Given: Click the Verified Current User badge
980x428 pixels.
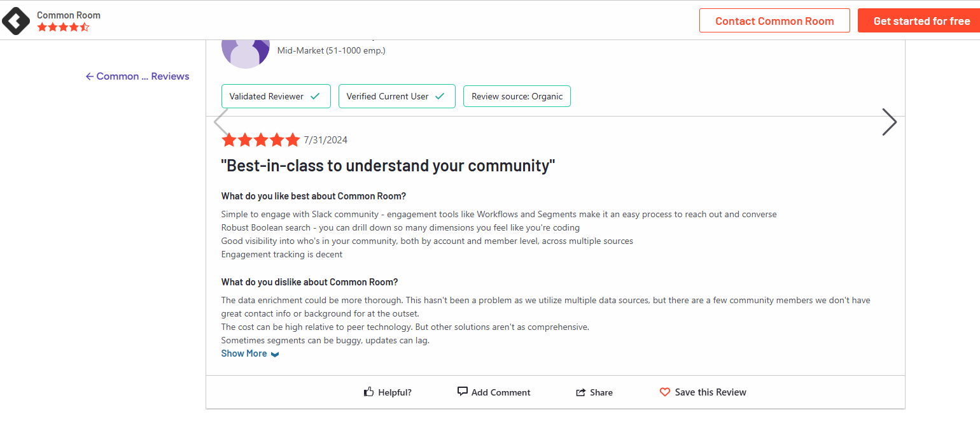Looking at the screenshot, I should point(396,96).
